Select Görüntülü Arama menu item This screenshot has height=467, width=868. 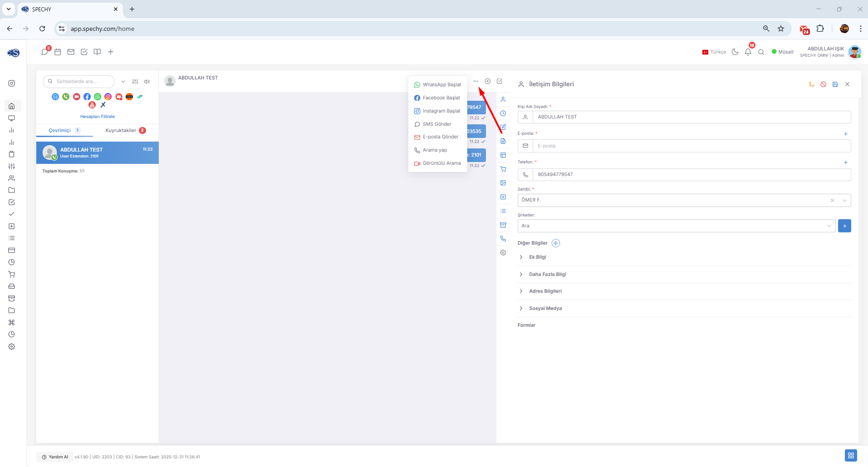pos(438,163)
